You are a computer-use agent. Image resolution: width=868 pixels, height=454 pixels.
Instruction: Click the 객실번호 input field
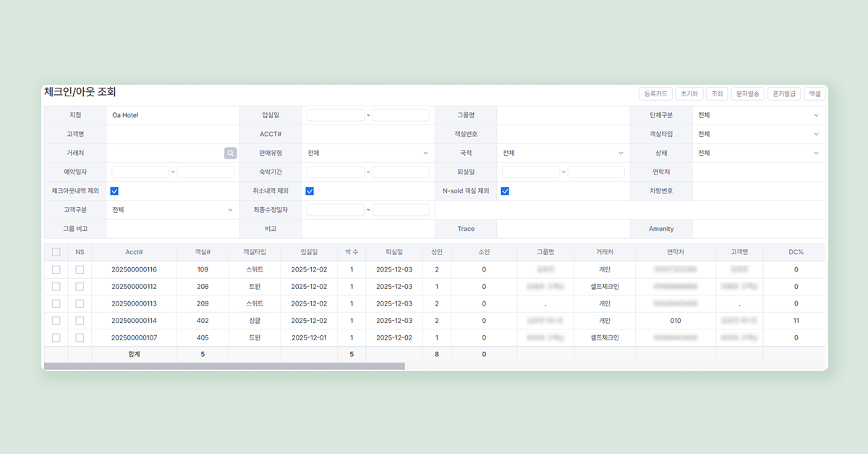pos(563,134)
